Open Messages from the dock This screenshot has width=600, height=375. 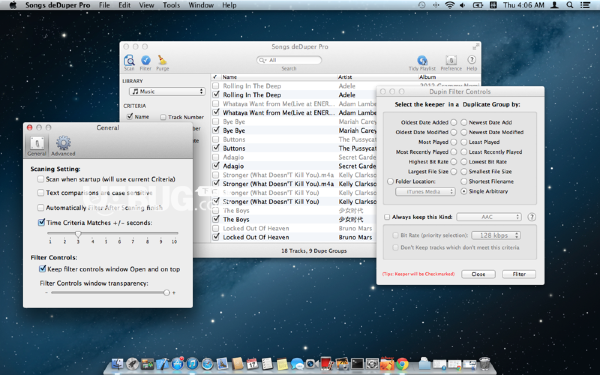(297, 364)
